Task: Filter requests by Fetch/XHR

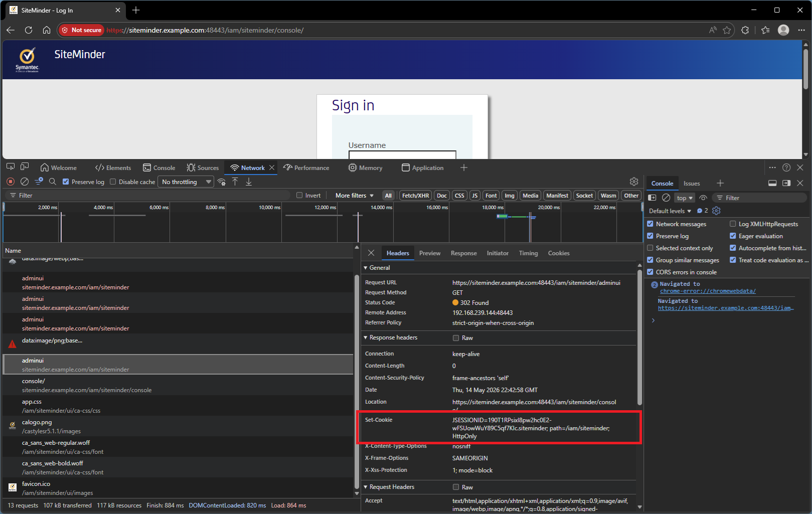Action: click(415, 196)
